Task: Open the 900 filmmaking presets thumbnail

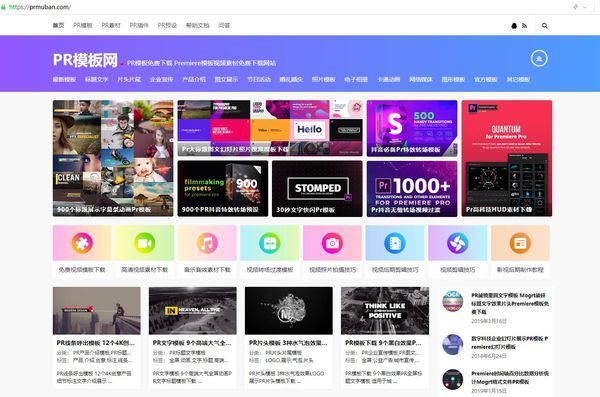Action: [x=223, y=189]
